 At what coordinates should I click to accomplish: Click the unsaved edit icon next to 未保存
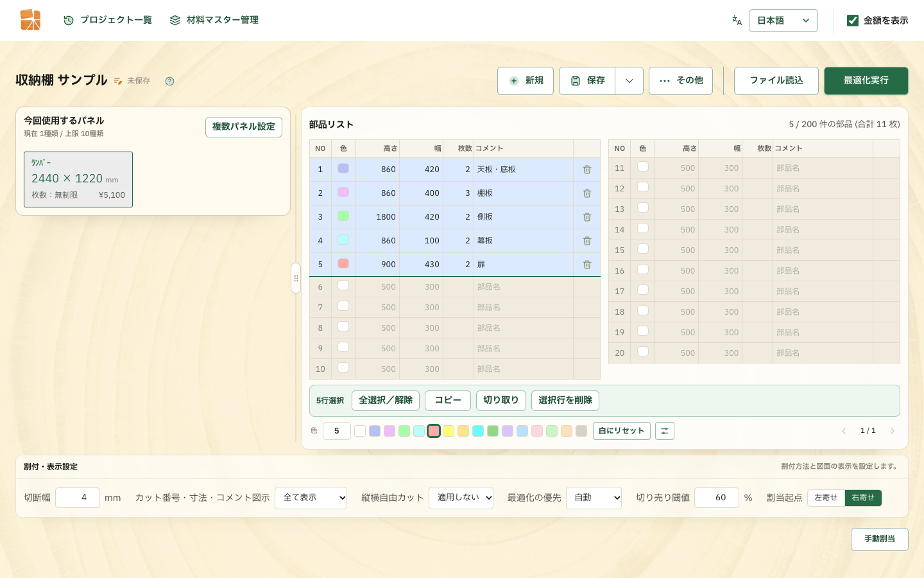pos(118,81)
